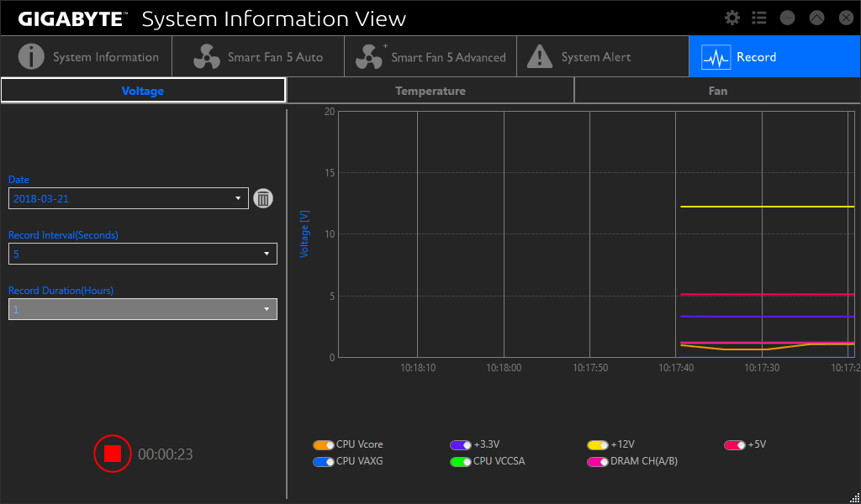Switch to the Fan tab
The image size is (861, 504).
[717, 91]
